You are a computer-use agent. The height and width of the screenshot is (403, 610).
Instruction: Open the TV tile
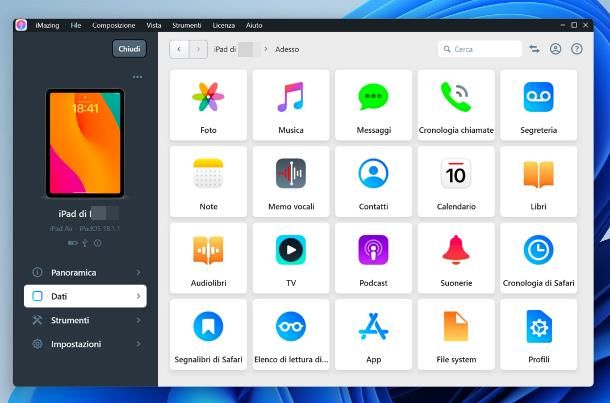[291, 258]
